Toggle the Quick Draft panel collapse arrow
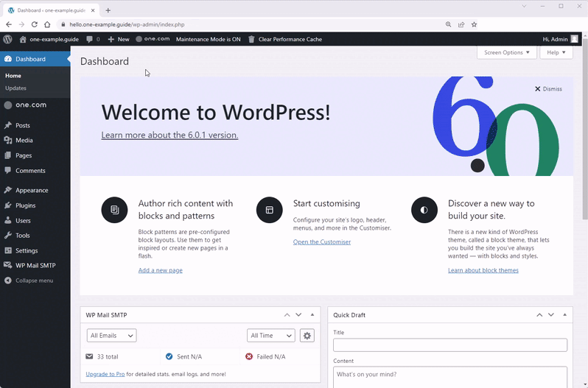The image size is (588, 388). tap(565, 315)
